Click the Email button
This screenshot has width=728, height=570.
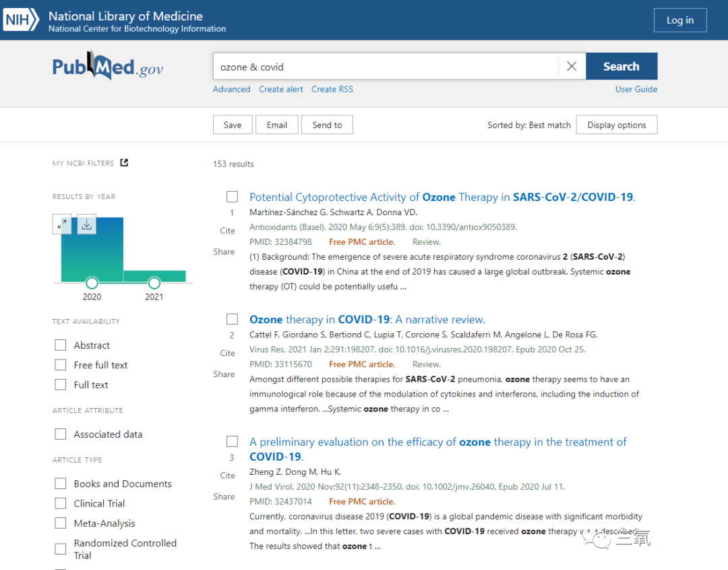click(277, 125)
